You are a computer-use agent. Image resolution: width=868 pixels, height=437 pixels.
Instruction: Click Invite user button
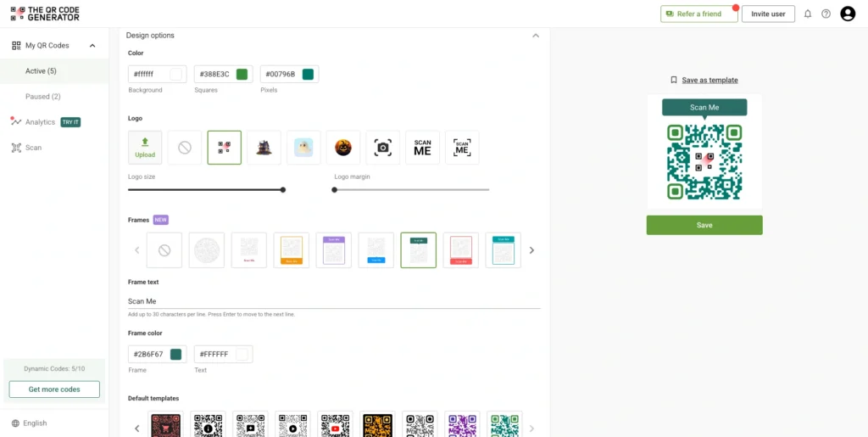[768, 14]
